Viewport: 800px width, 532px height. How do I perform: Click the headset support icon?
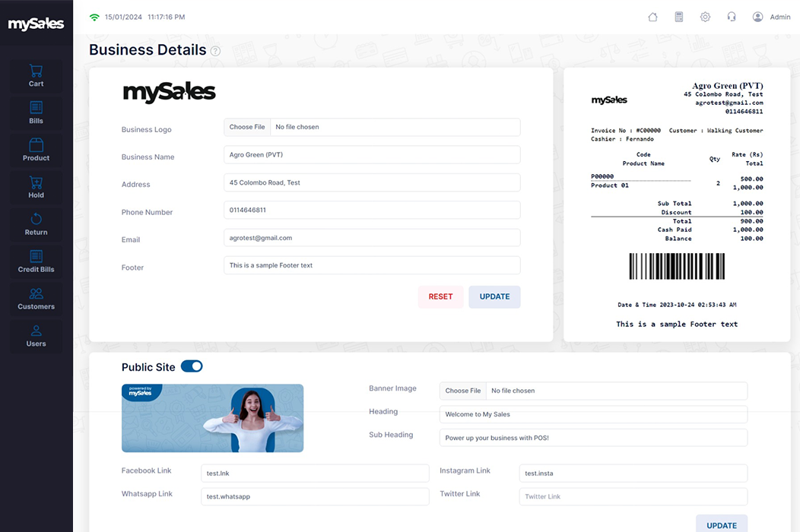(x=732, y=17)
